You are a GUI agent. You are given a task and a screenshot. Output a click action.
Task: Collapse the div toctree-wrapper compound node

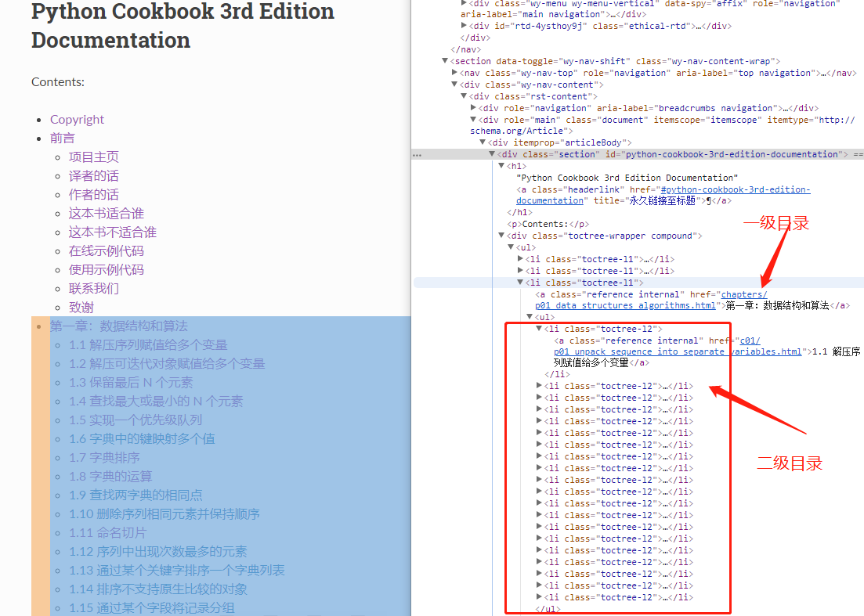501,235
